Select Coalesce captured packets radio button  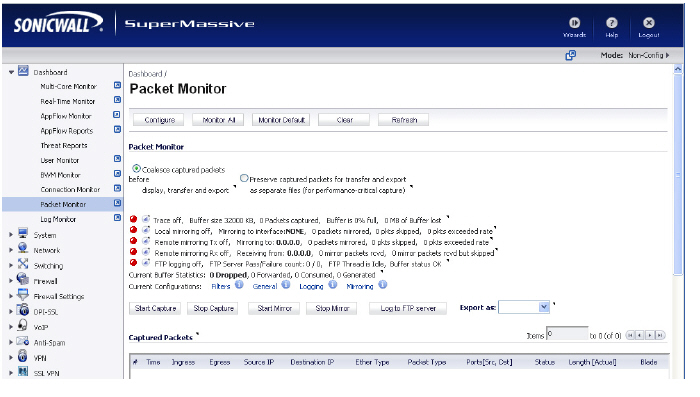(x=137, y=169)
